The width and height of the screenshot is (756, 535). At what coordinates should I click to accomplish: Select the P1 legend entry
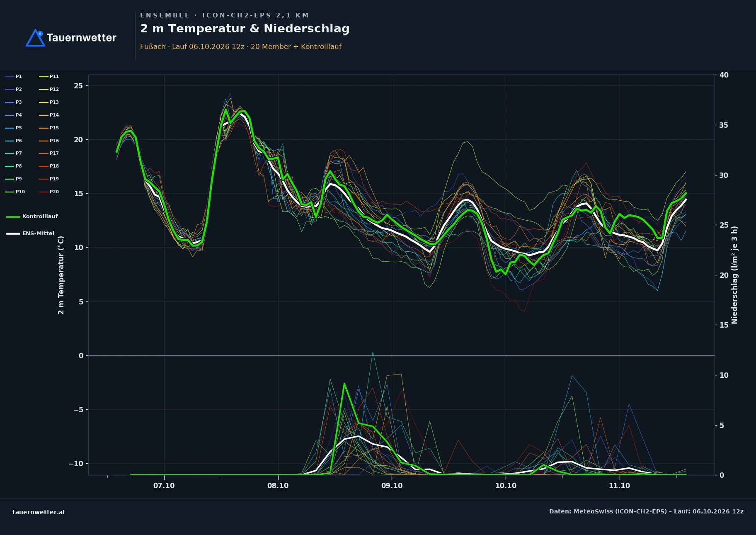pos(14,76)
